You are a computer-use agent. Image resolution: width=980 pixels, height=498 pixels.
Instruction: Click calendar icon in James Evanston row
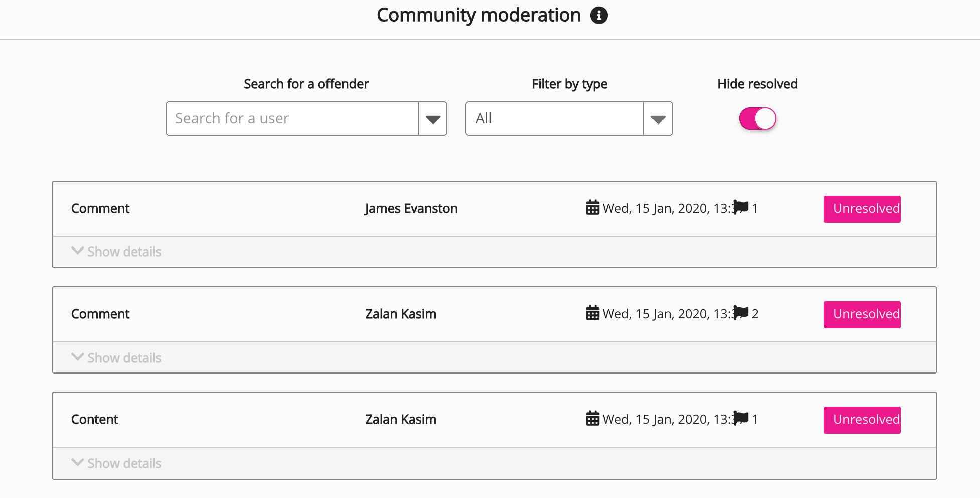click(592, 207)
